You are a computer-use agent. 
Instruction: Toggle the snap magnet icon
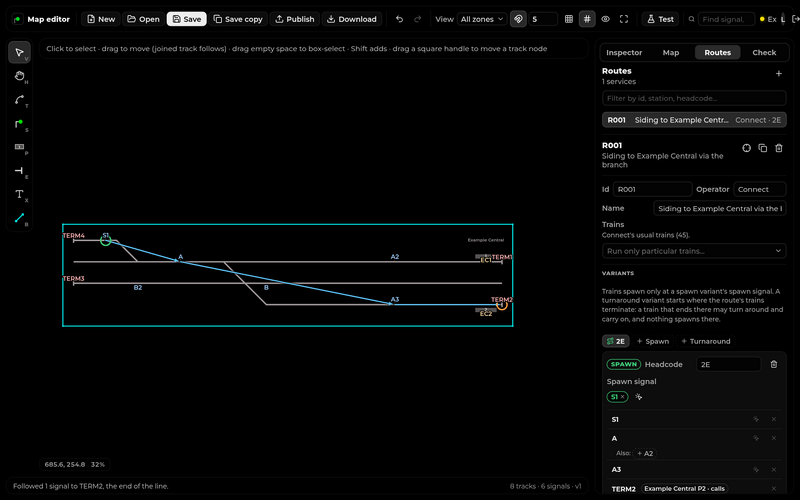click(518, 19)
